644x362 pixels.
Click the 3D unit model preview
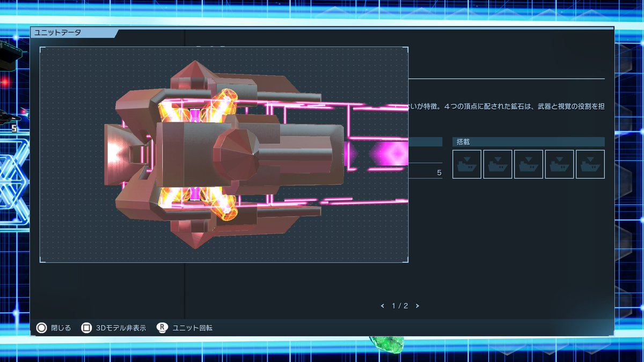[x=224, y=154]
